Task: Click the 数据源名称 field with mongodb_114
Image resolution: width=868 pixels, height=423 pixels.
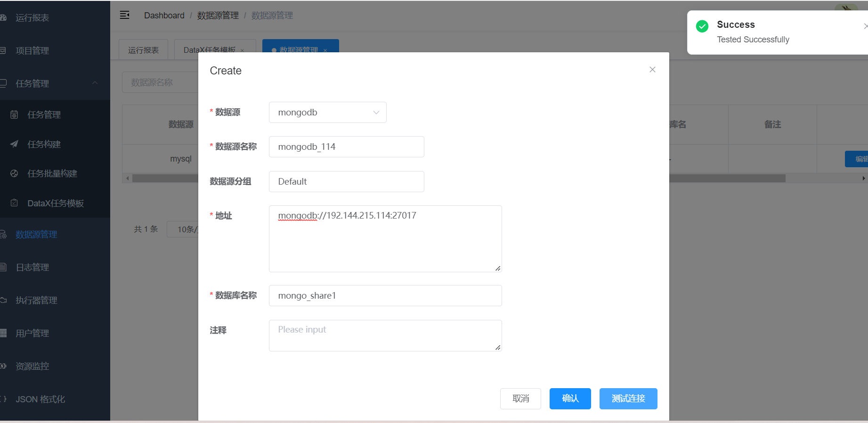Action: tap(347, 147)
